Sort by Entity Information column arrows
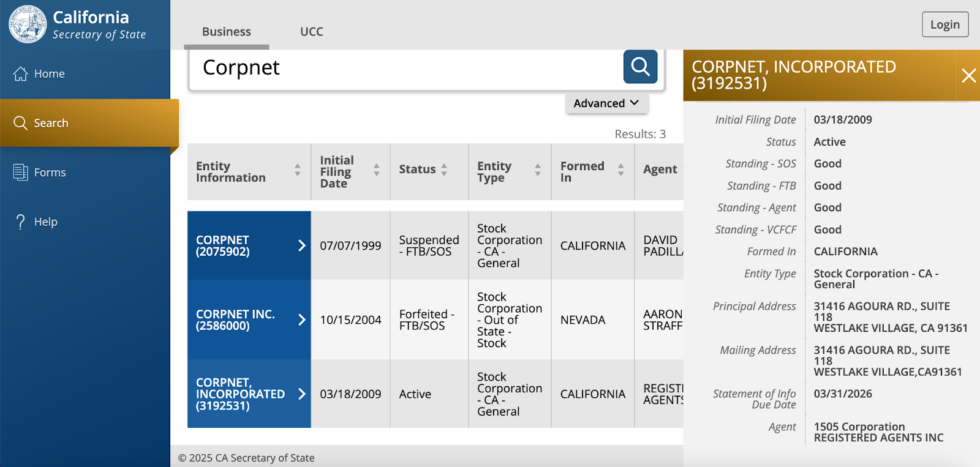Image resolution: width=980 pixels, height=467 pixels. point(298,170)
